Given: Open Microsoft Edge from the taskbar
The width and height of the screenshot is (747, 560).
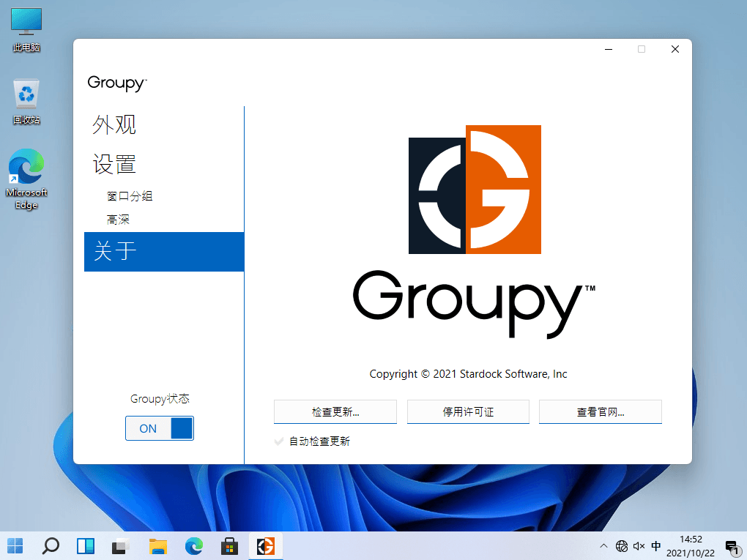Looking at the screenshot, I should tap(193, 545).
